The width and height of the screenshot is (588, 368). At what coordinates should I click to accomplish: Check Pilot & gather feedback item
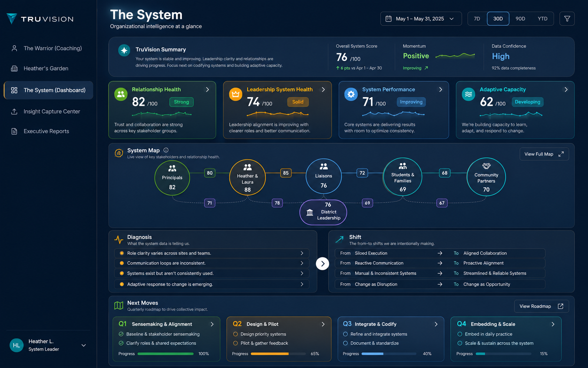235,343
